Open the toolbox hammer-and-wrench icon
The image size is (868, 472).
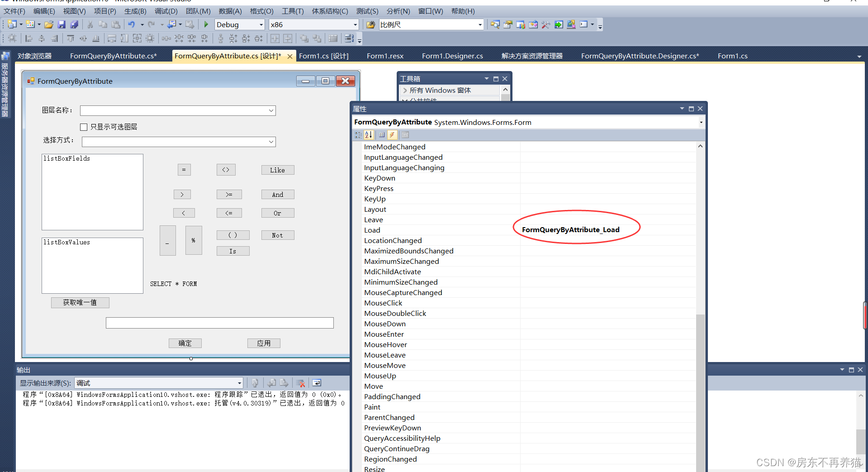pyautogui.click(x=546, y=24)
